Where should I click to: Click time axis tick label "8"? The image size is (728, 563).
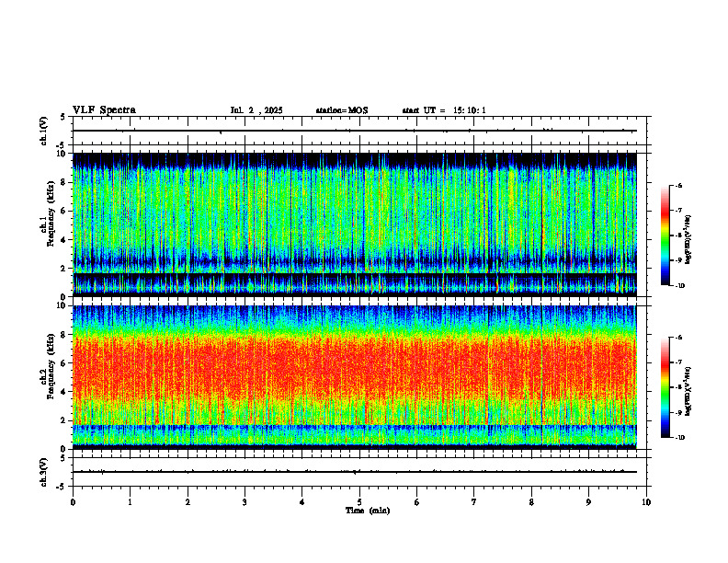pos(531,502)
